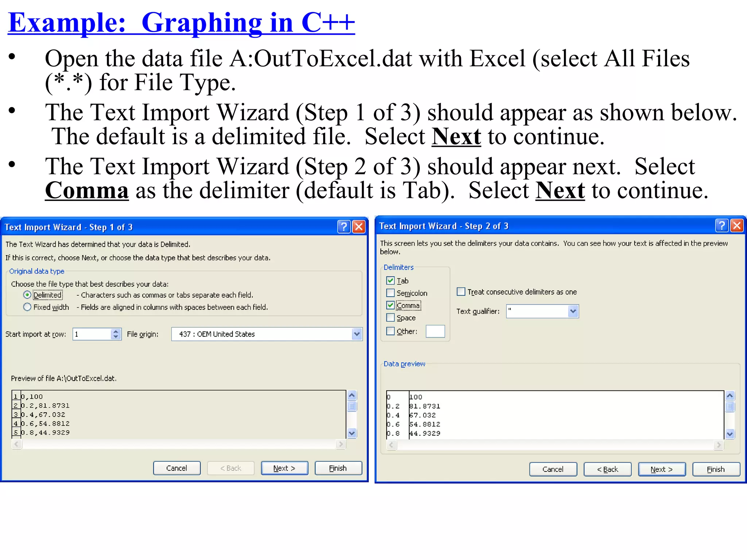Select the Fixed width radio button

[27, 307]
